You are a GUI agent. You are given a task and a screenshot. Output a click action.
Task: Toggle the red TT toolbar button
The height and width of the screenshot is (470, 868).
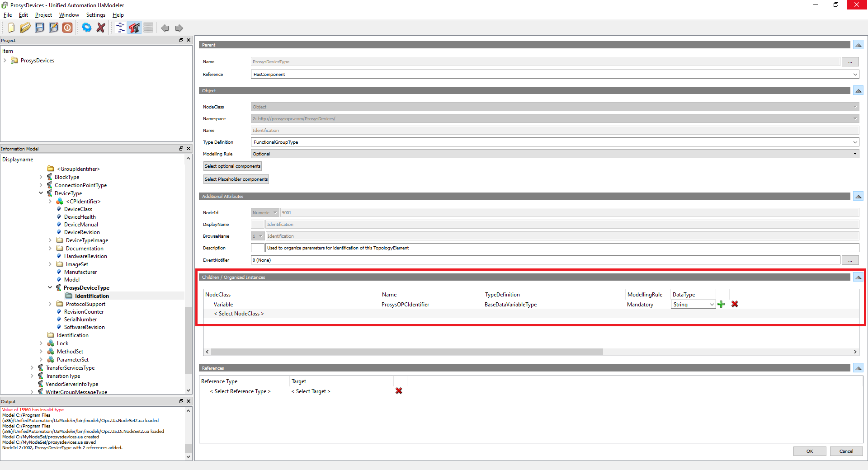pyautogui.click(x=134, y=28)
